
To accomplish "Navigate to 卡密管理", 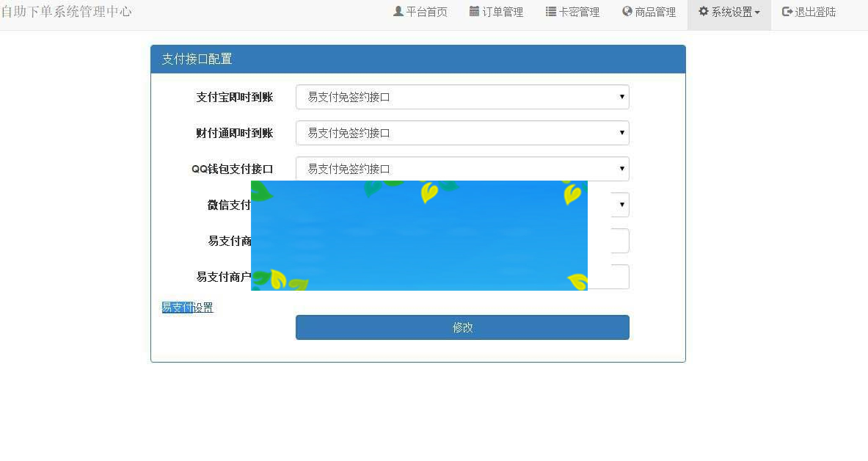I will tap(578, 11).
